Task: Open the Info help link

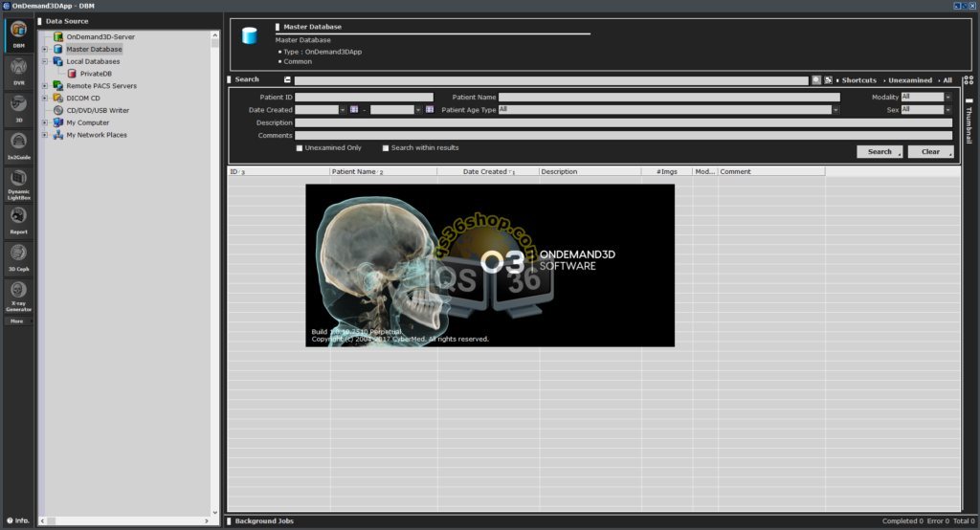Action: pos(18,520)
